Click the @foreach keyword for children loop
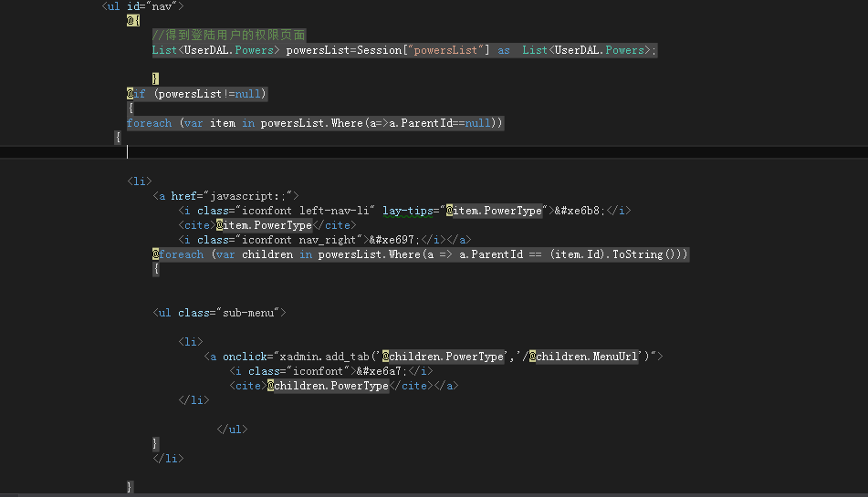The height and width of the screenshot is (497, 868). pyautogui.click(x=178, y=254)
